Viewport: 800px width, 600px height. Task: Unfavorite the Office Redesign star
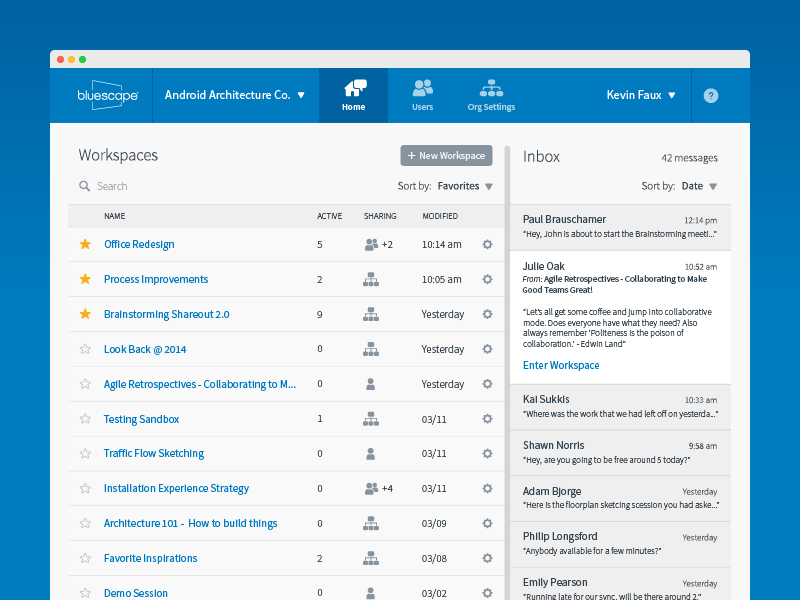pyautogui.click(x=85, y=244)
